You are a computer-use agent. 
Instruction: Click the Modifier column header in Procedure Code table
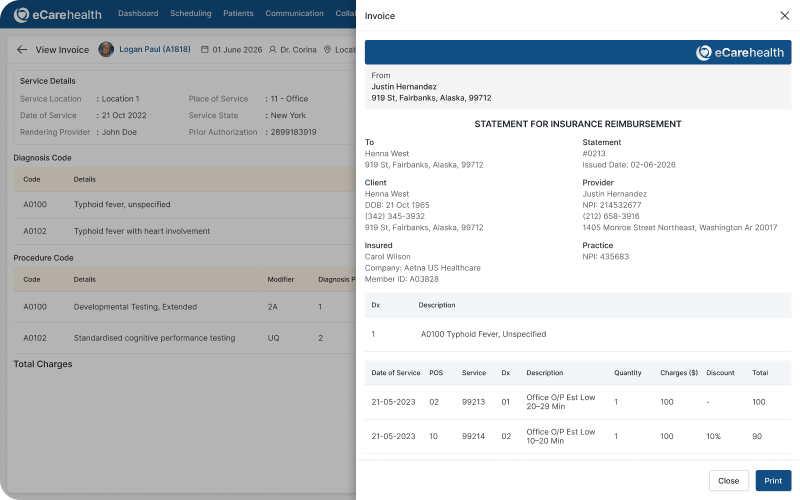pyautogui.click(x=281, y=280)
